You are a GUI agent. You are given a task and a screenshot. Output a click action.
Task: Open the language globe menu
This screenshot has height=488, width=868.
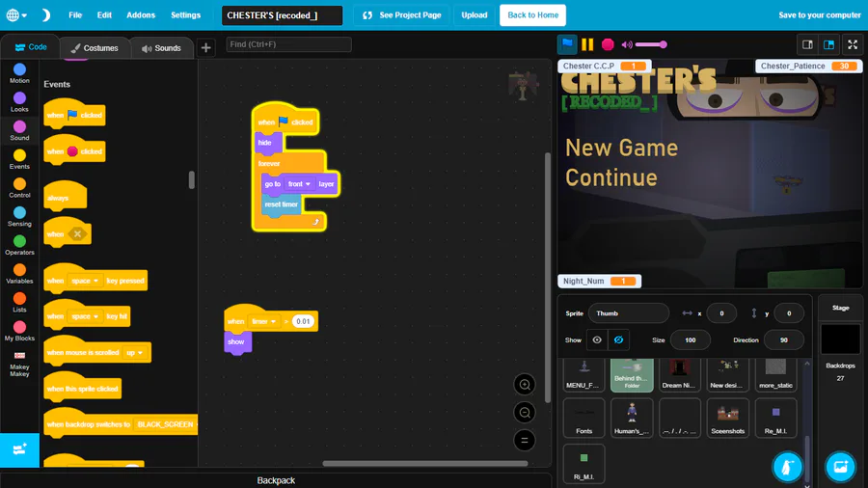(x=16, y=14)
